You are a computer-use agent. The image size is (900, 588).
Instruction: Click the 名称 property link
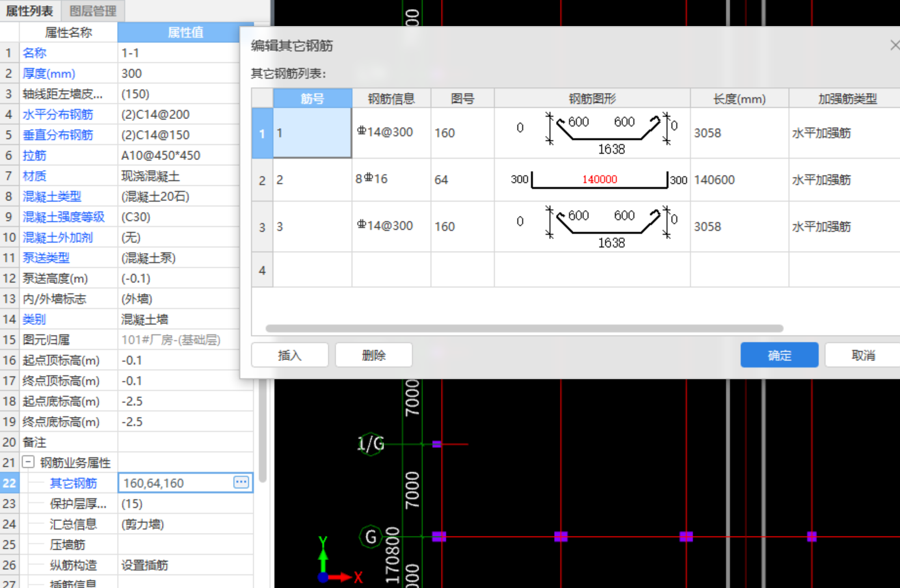[x=34, y=53]
